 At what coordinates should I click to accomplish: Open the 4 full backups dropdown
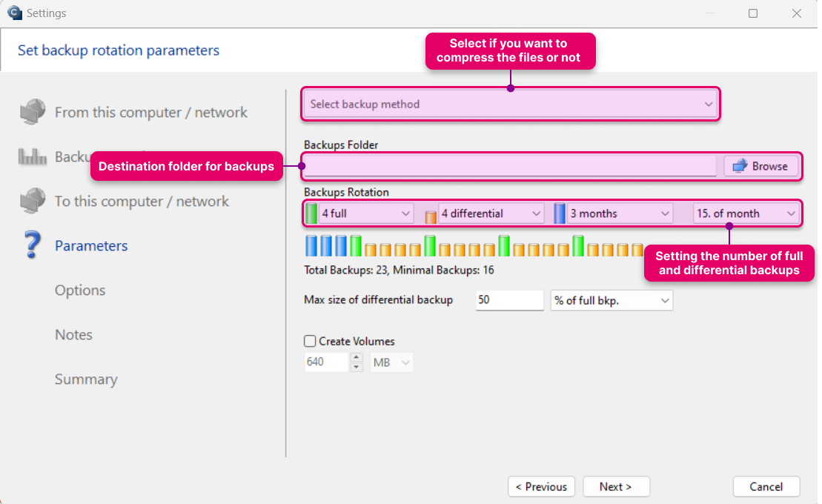pos(366,213)
